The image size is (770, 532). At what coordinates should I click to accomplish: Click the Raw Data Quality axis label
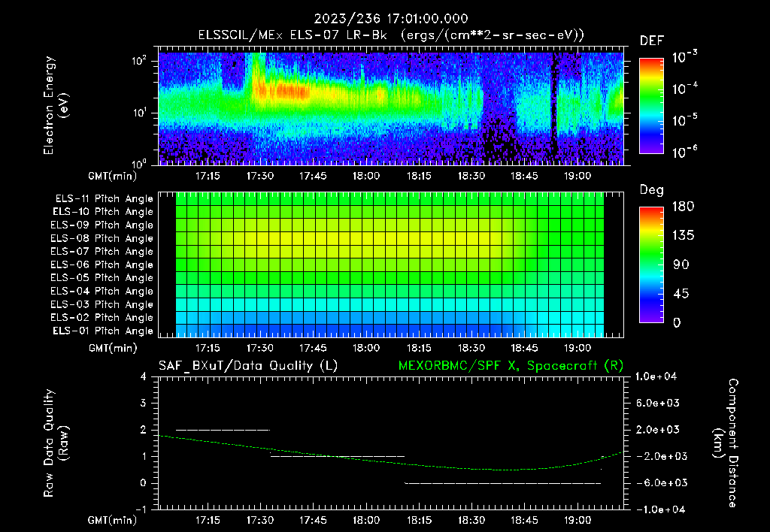(x=56, y=443)
